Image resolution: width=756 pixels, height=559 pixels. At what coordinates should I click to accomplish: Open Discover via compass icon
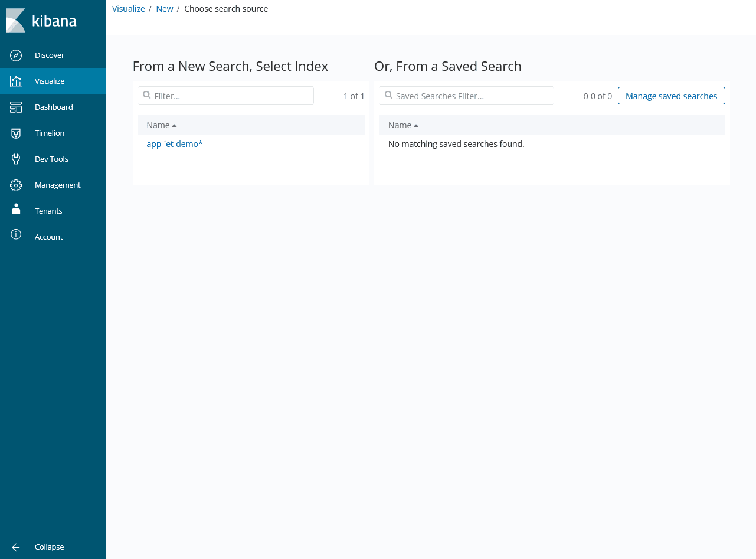(16, 55)
